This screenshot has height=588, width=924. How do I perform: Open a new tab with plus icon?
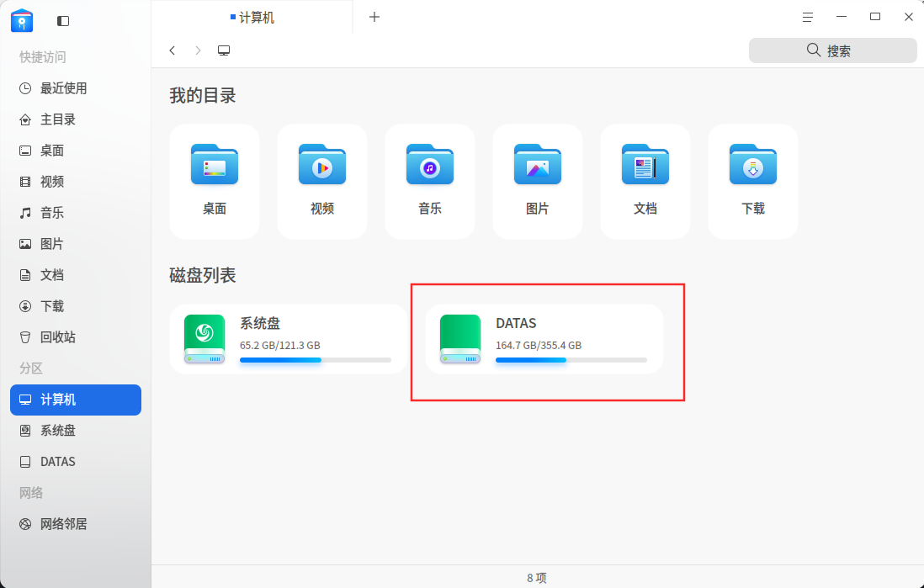point(374,17)
